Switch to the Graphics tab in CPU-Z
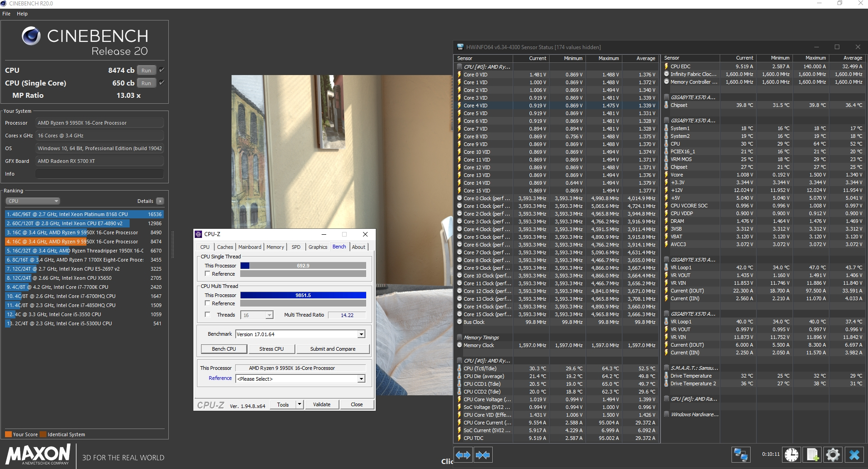This screenshot has height=469, width=868. click(x=318, y=247)
